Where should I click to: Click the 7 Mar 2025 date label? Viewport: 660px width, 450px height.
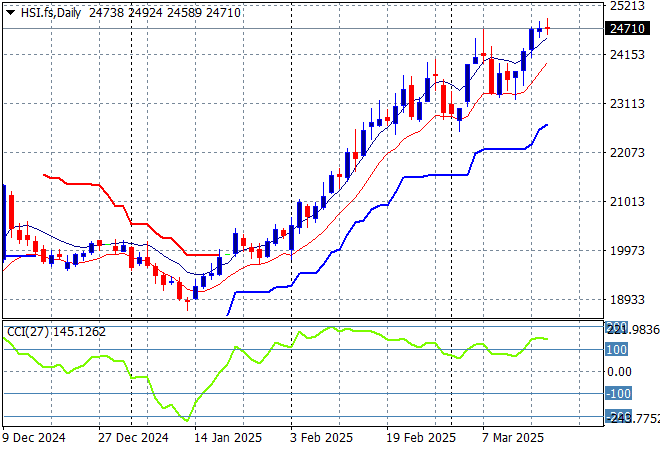511,437
